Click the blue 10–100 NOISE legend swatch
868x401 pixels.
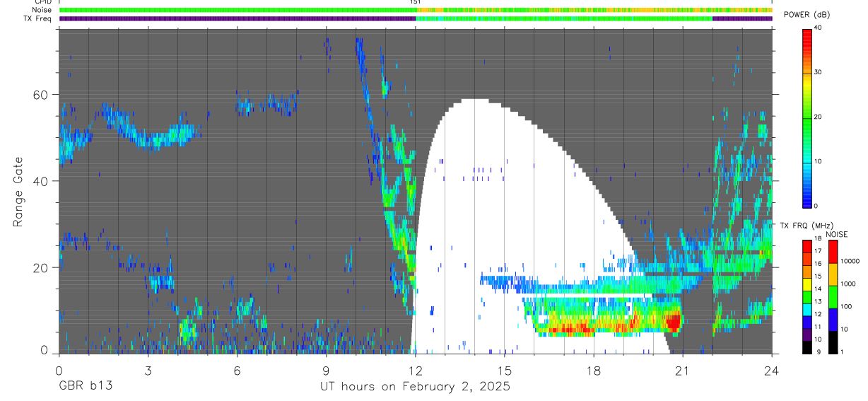833,320
